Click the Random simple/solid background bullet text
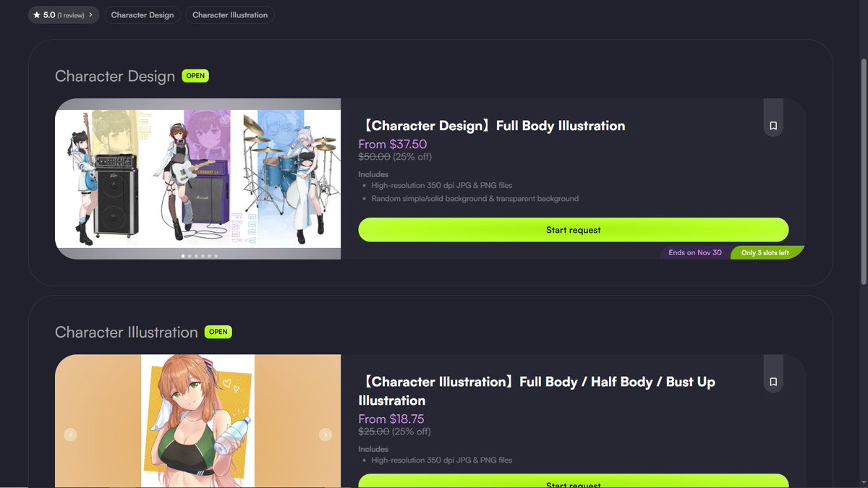This screenshot has height=488, width=868. 475,198
